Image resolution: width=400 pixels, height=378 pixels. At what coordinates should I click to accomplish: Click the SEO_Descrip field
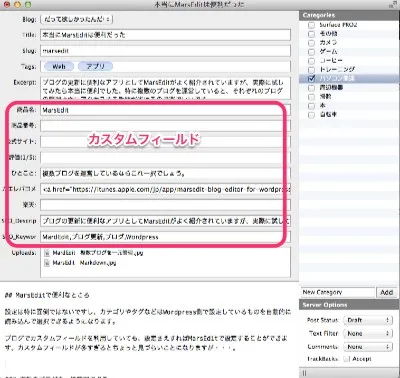[165, 221]
